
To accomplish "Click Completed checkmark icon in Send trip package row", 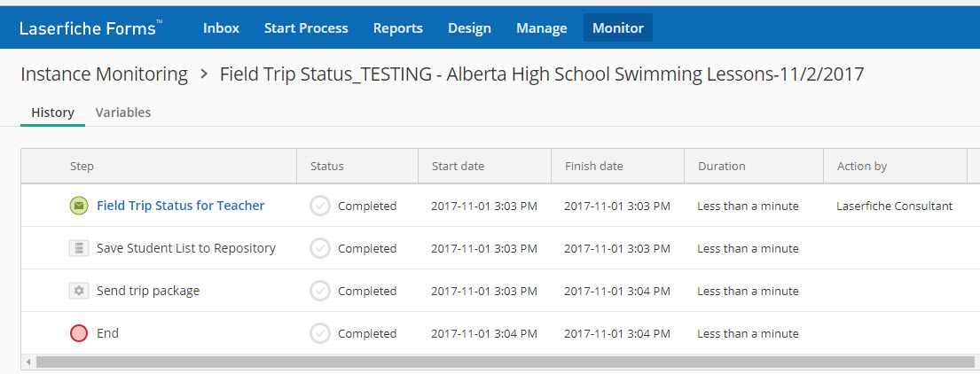I will pos(320,291).
